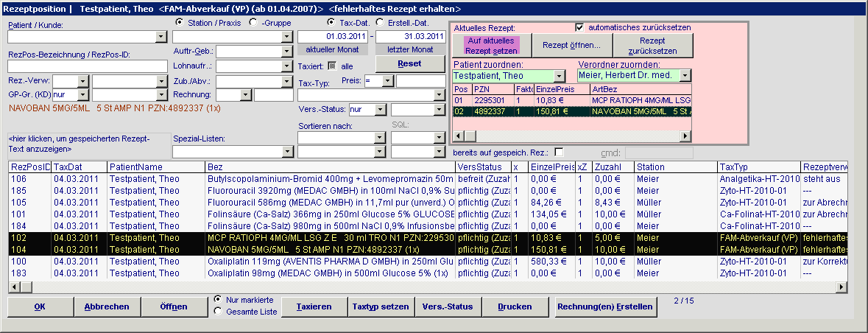Expand the Verordner zuordnen dropdown

point(685,75)
